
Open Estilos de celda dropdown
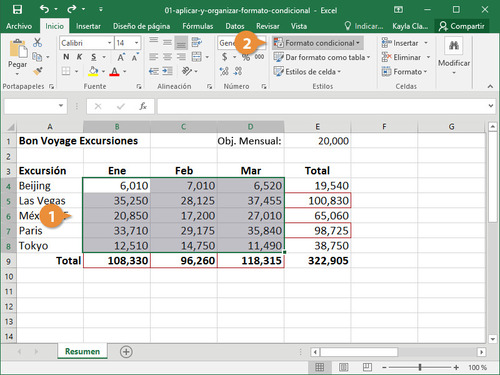307,72
